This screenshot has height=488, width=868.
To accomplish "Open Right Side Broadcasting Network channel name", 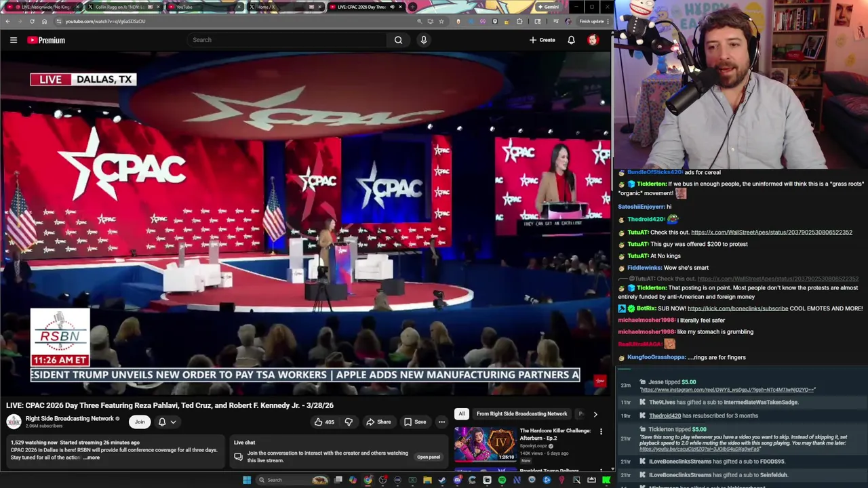I will point(69,418).
